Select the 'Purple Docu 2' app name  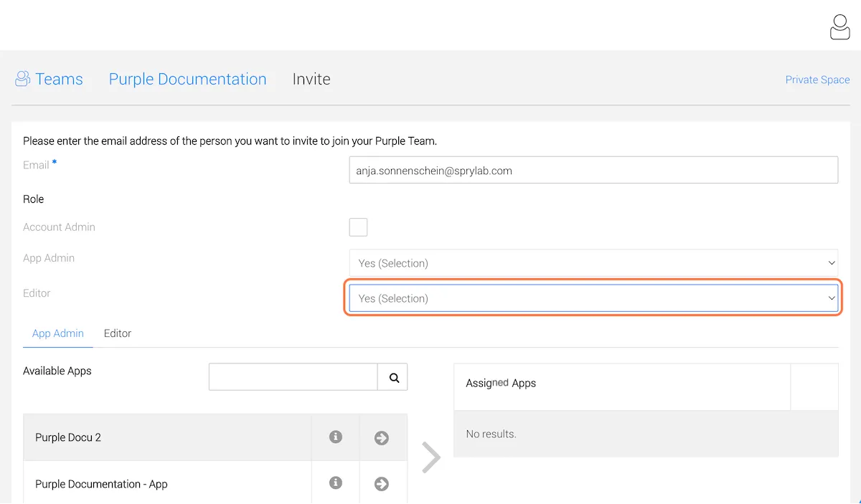point(68,437)
